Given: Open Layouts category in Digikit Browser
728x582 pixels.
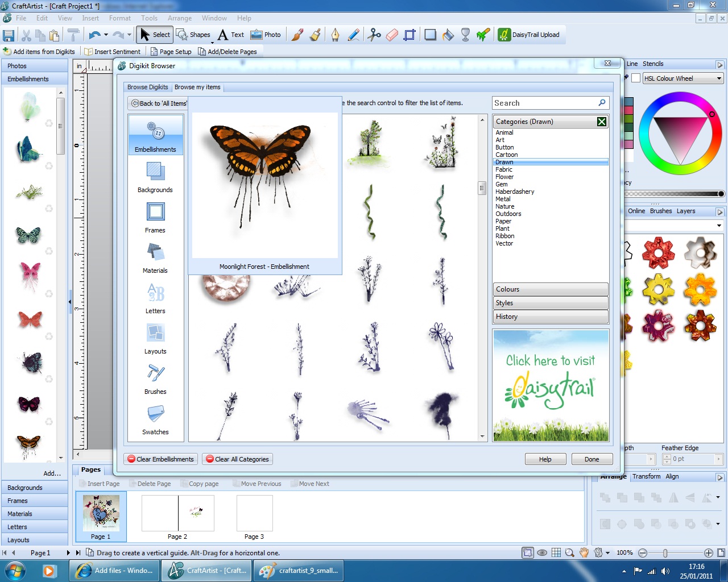Looking at the screenshot, I should [x=155, y=339].
